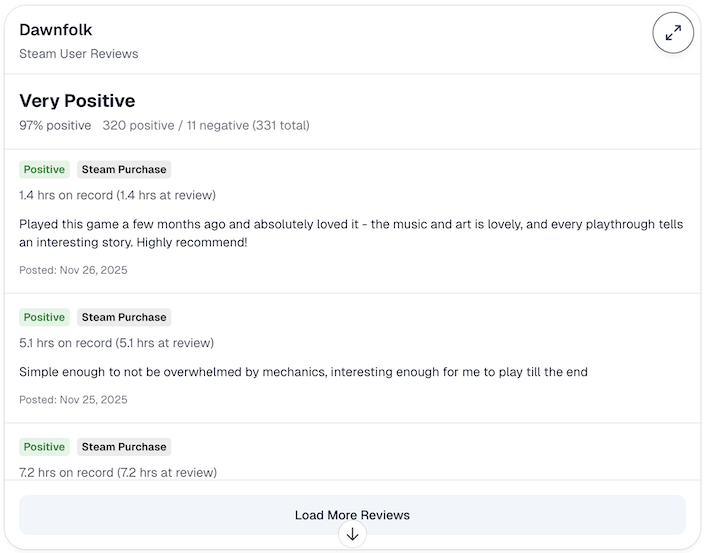Click the 5.1 hrs on record text
This screenshot has width=706, height=553.
(116, 343)
